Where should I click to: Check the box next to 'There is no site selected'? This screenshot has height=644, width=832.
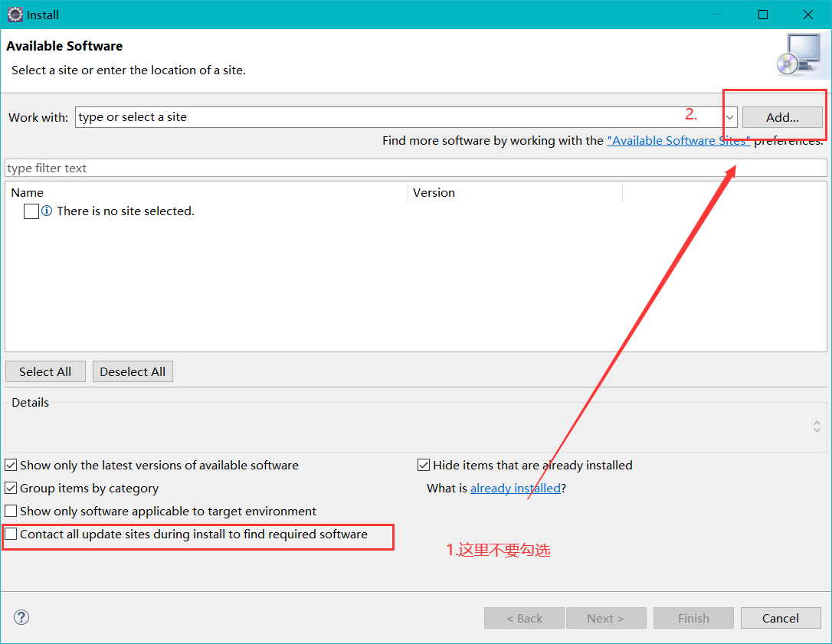tap(31, 211)
